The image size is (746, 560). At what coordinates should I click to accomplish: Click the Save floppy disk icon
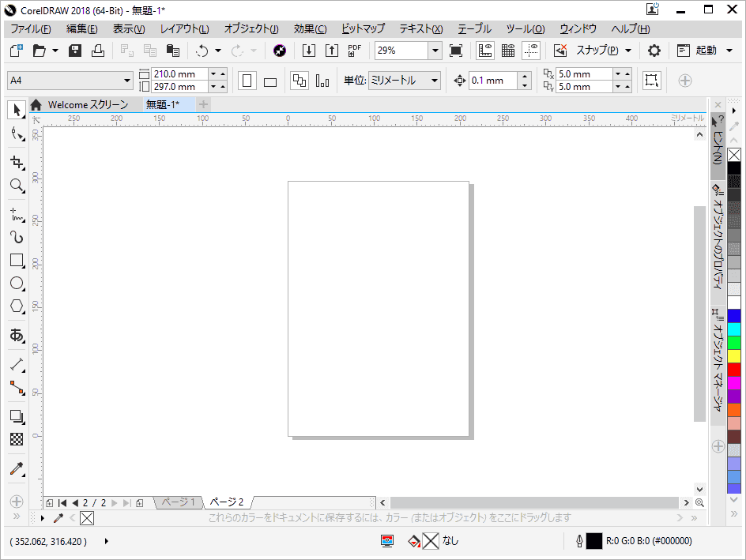coord(75,51)
